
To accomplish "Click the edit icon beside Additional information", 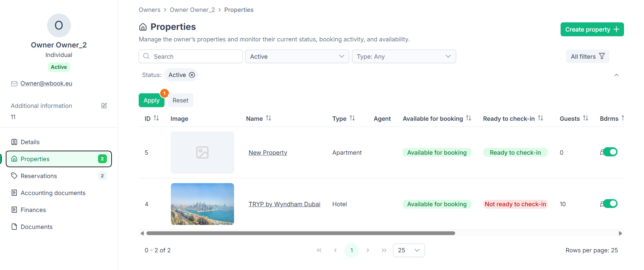I will [104, 106].
